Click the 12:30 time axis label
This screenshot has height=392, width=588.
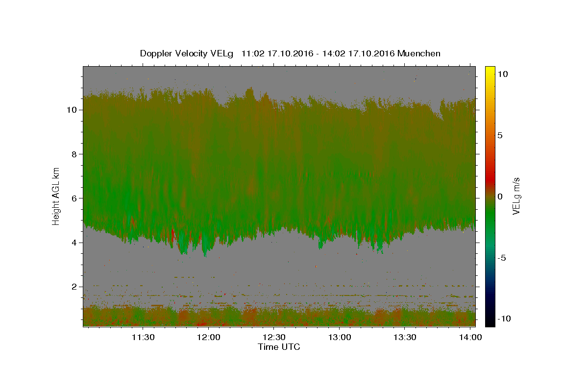(x=274, y=337)
